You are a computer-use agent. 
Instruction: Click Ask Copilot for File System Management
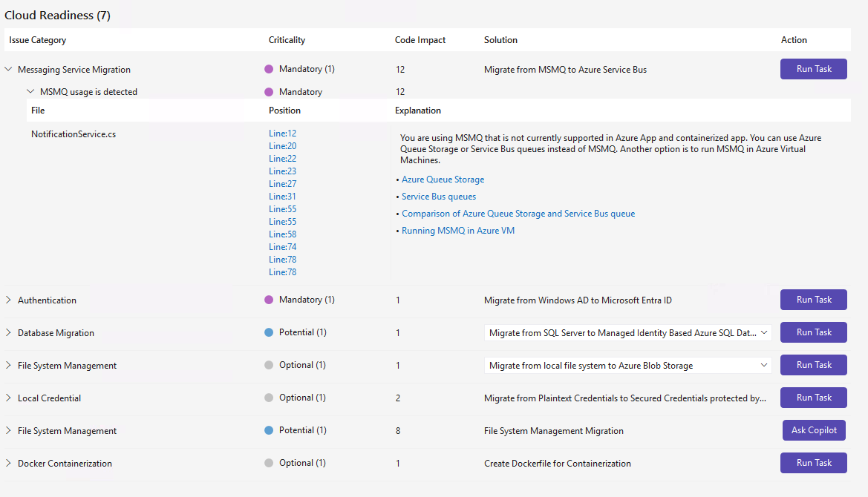point(814,430)
